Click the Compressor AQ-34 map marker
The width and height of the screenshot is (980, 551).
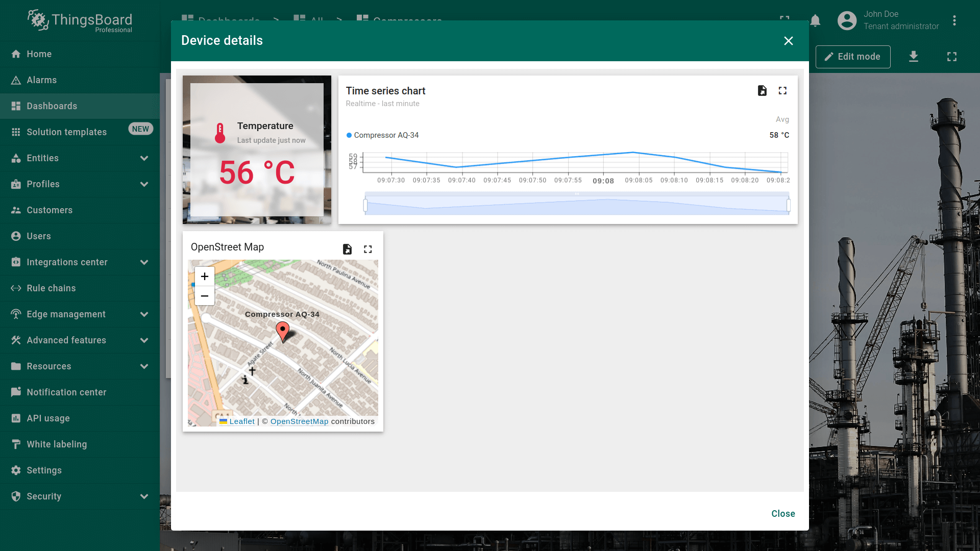click(x=282, y=331)
